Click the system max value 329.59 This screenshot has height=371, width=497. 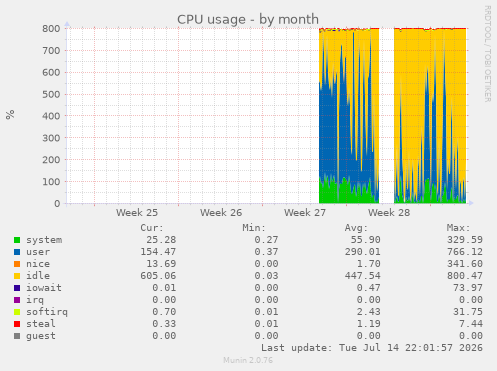point(465,240)
